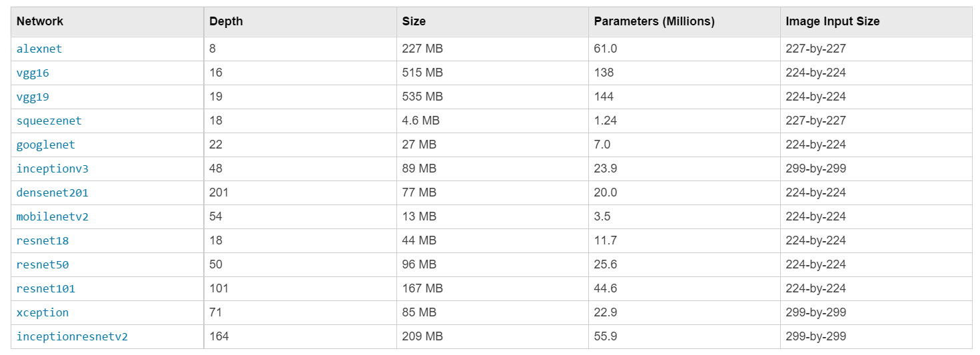Click the Network column header
This screenshot has width=980, height=355.
pyautogui.click(x=40, y=21)
